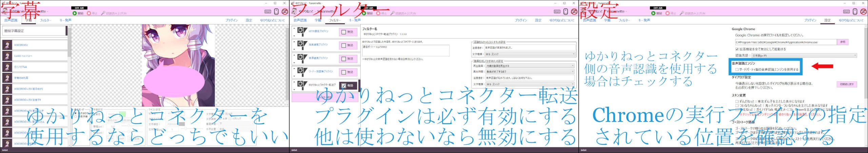This screenshot has width=868, height=153.
Task: Open the 認識言語 日本語(ja-JP) dropdown
Action: pyautogui.click(x=804, y=55)
